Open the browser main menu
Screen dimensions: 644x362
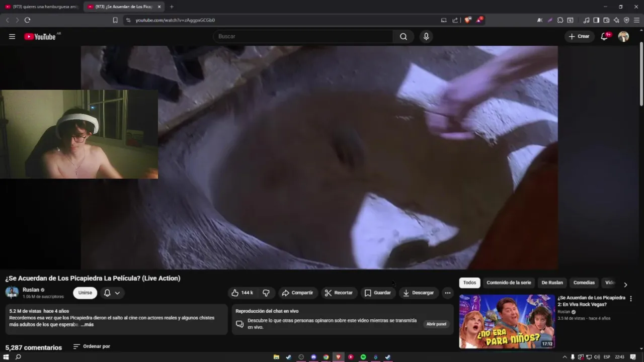click(636, 20)
